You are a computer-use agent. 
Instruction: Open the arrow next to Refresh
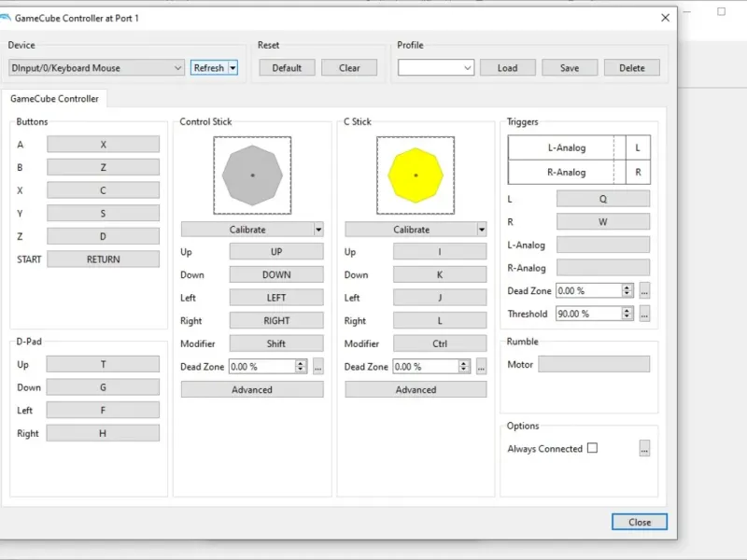[x=233, y=68]
